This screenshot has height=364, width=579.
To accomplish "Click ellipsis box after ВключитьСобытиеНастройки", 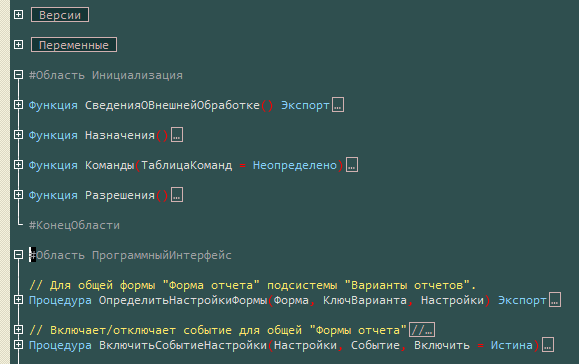I will (548, 345).
